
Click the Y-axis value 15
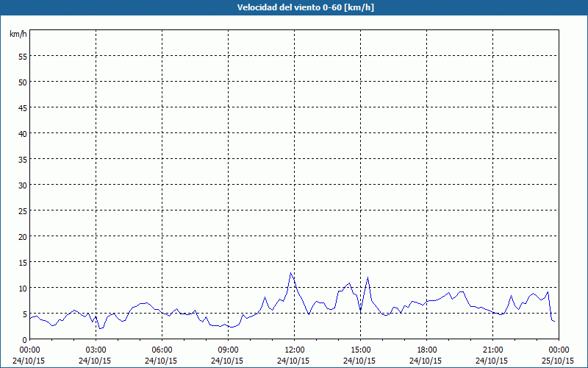(x=23, y=262)
